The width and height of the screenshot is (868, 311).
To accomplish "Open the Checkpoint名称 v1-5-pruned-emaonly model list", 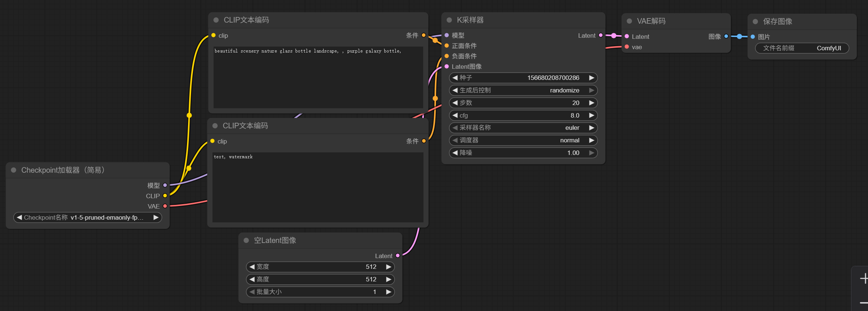I will [88, 217].
